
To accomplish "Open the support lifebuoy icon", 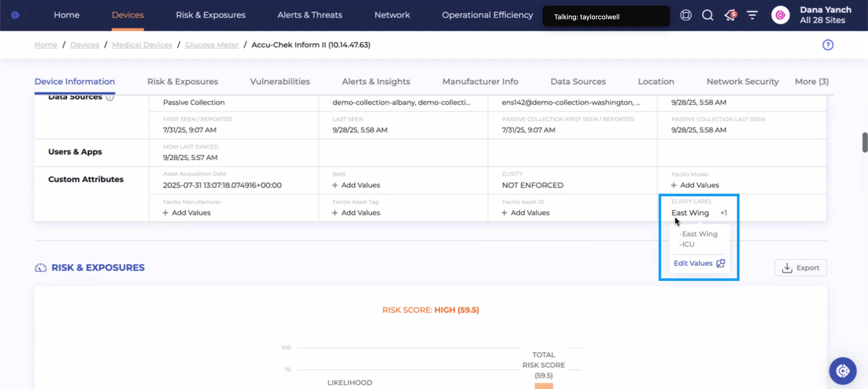I will (x=686, y=15).
